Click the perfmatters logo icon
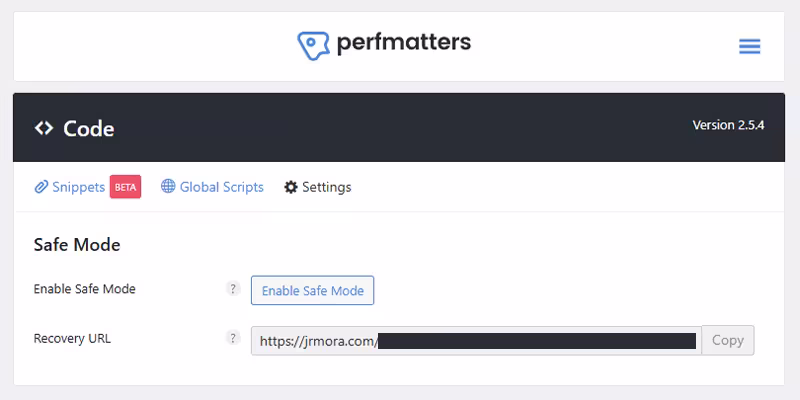This screenshot has width=800, height=400. coord(313,46)
